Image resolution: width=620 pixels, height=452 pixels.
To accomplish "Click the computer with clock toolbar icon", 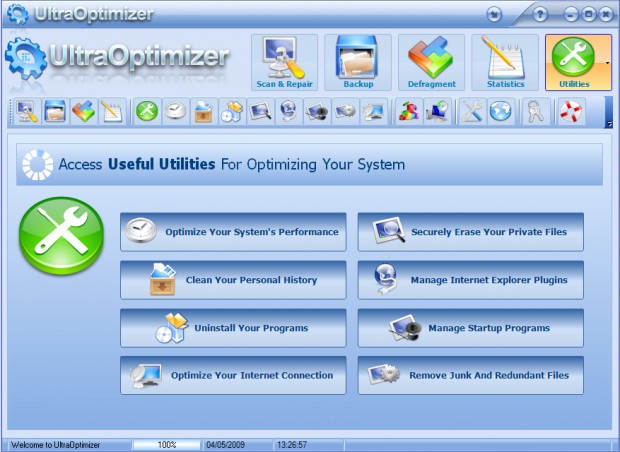I will point(437,111).
